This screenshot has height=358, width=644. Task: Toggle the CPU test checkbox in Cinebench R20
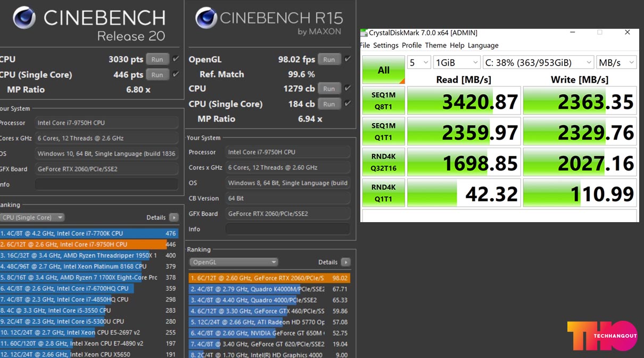(176, 59)
